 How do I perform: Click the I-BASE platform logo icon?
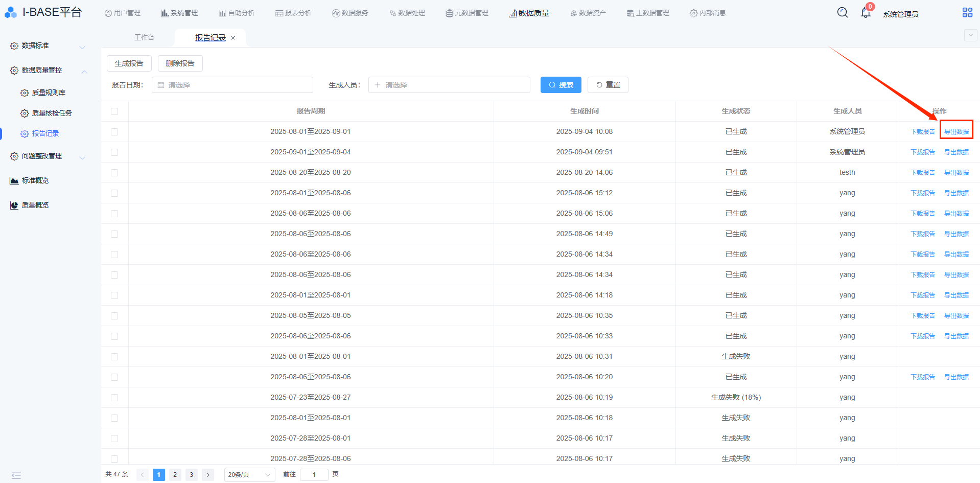11,13
